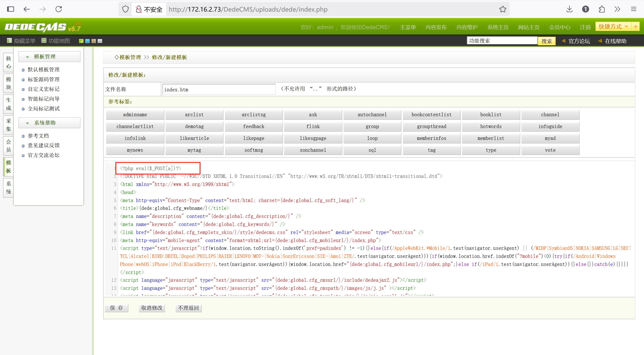
Task: Insert the memberinfos reference tag
Action: (432, 138)
